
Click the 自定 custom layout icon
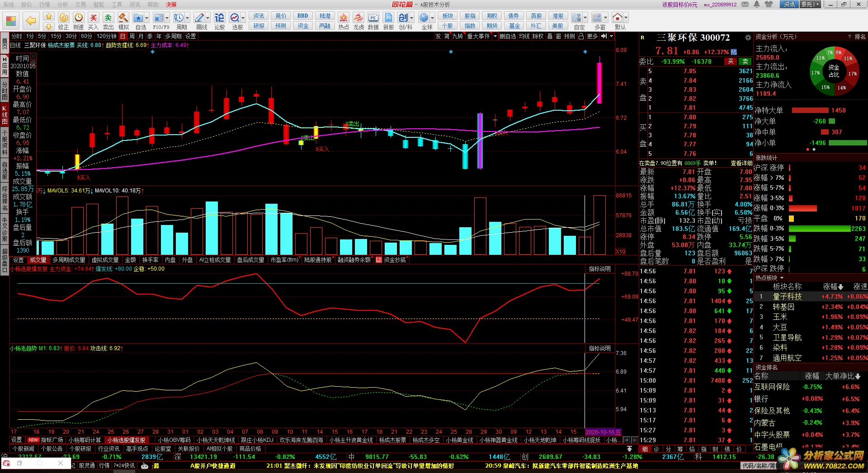point(577,18)
